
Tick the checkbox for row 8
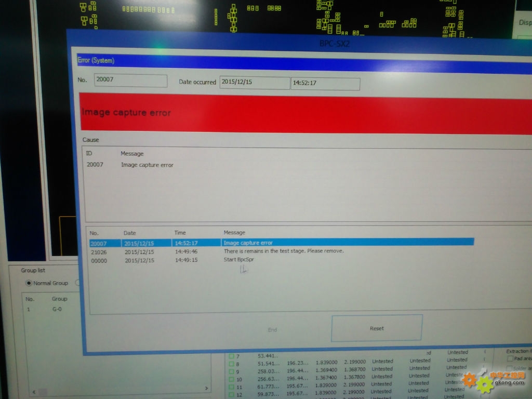(232, 364)
